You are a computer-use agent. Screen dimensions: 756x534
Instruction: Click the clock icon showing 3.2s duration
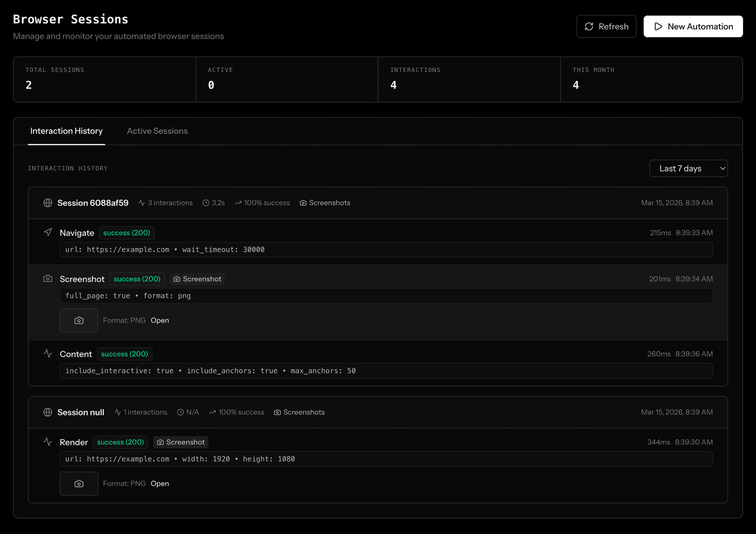pyautogui.click(x=205, y=203)
